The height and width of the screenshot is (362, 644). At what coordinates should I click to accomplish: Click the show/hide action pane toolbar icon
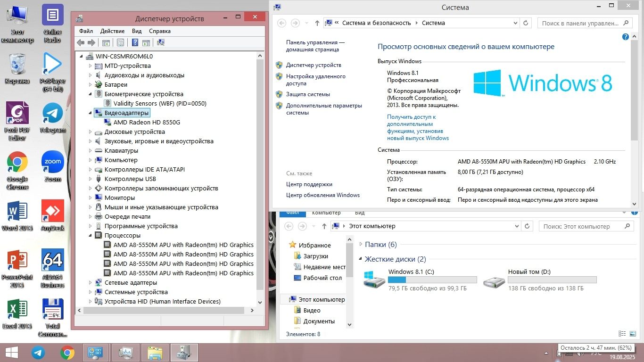146,42
